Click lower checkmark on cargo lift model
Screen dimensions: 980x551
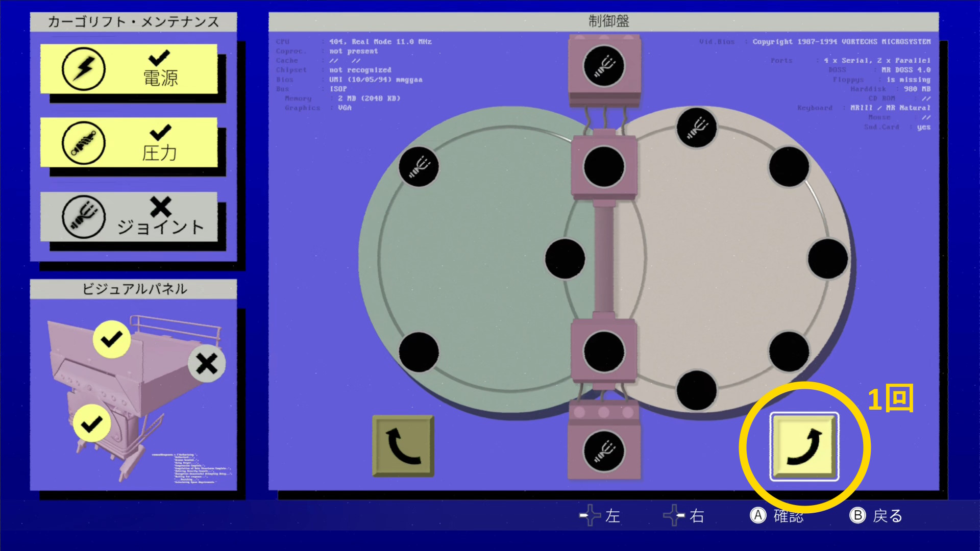coord(92,423)
